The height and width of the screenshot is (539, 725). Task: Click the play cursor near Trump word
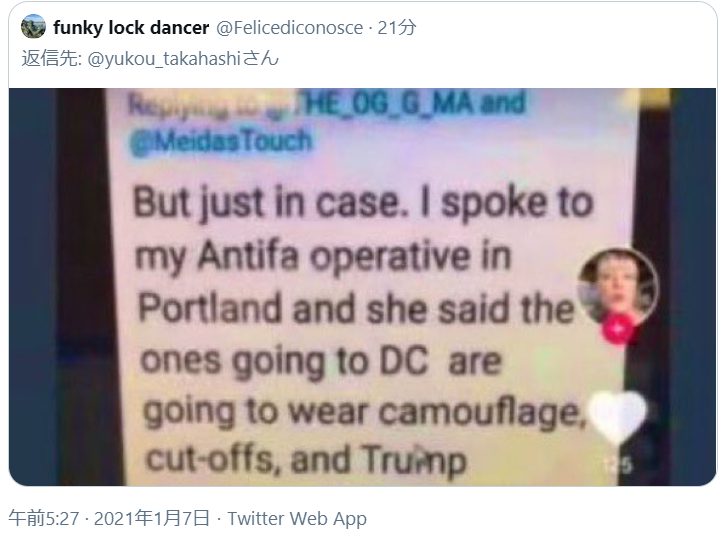[x=420, y=455]
